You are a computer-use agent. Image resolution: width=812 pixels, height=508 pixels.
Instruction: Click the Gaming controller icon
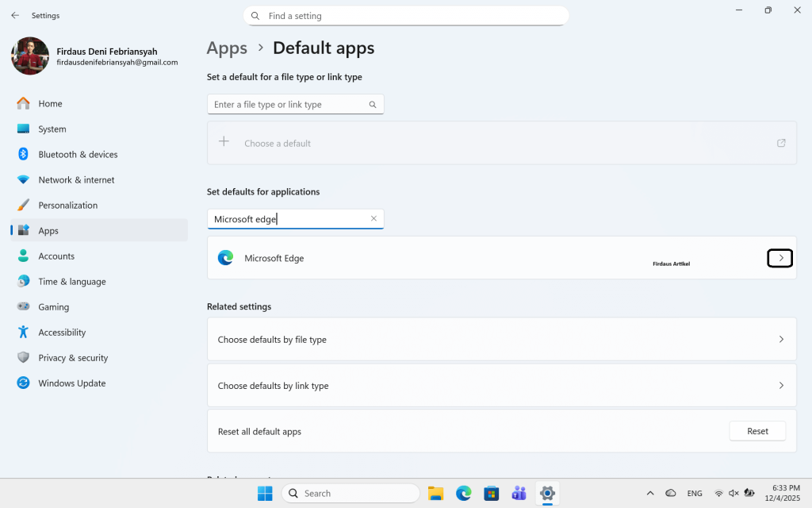click(23, 306)
